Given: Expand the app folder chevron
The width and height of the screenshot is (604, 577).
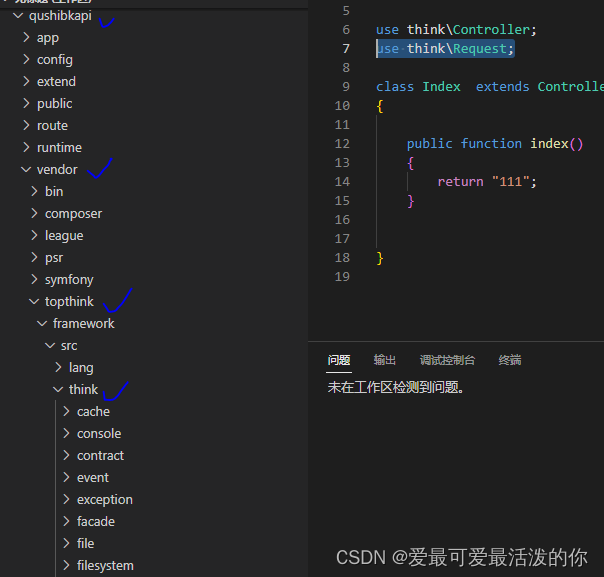Looking at the screenshot, I should [26, 37].
